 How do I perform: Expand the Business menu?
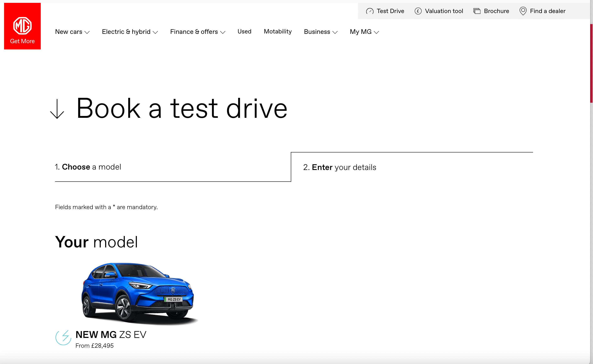321,32
